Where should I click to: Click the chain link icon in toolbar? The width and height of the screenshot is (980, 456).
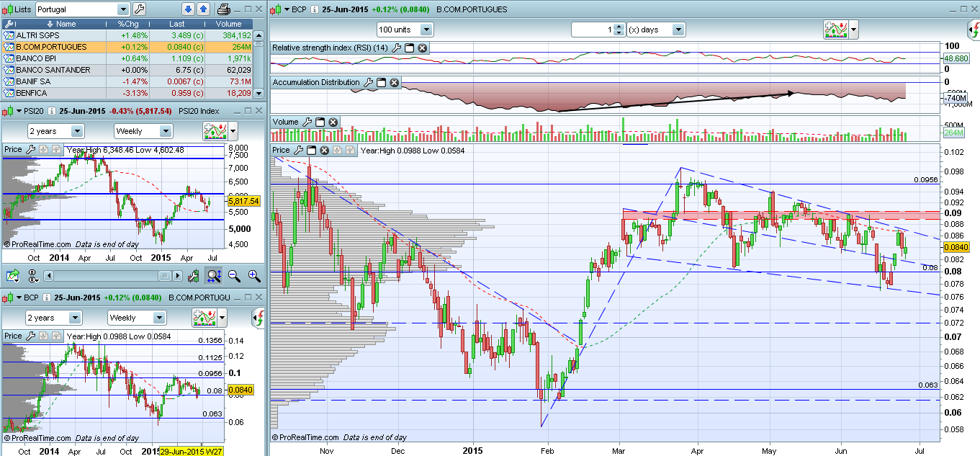point(32,275)
